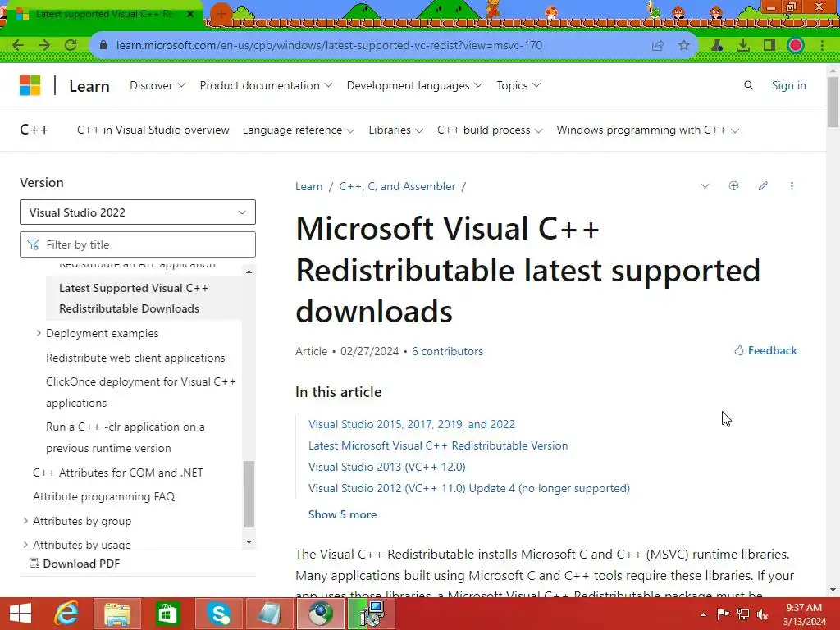840x630 pixels.
Task: Open the Action Center flag icon
Action: 724,614
